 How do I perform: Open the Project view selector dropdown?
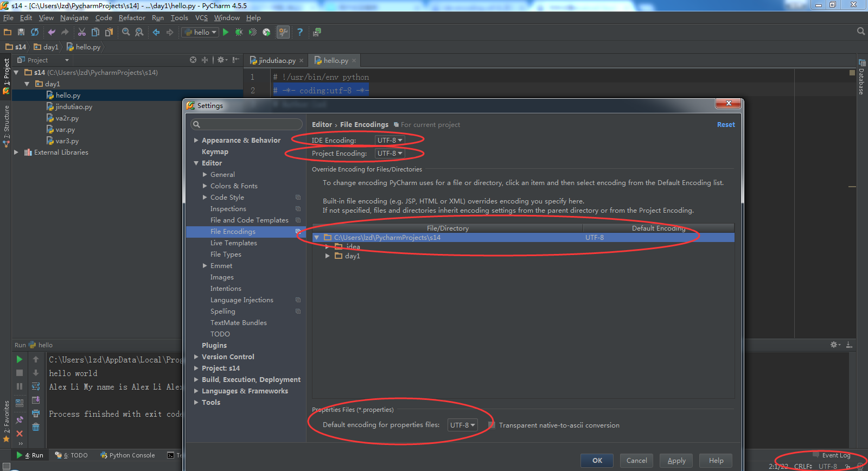pos(43,60)
